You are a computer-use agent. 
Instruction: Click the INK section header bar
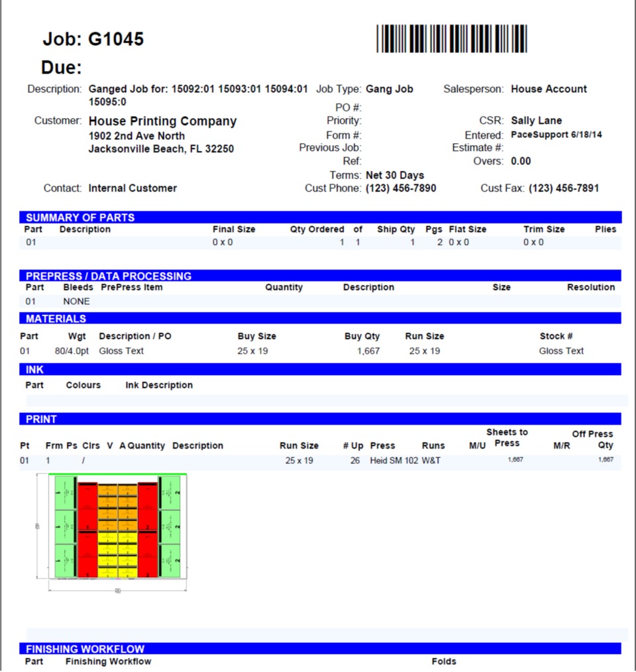click(x=35, y=370)
